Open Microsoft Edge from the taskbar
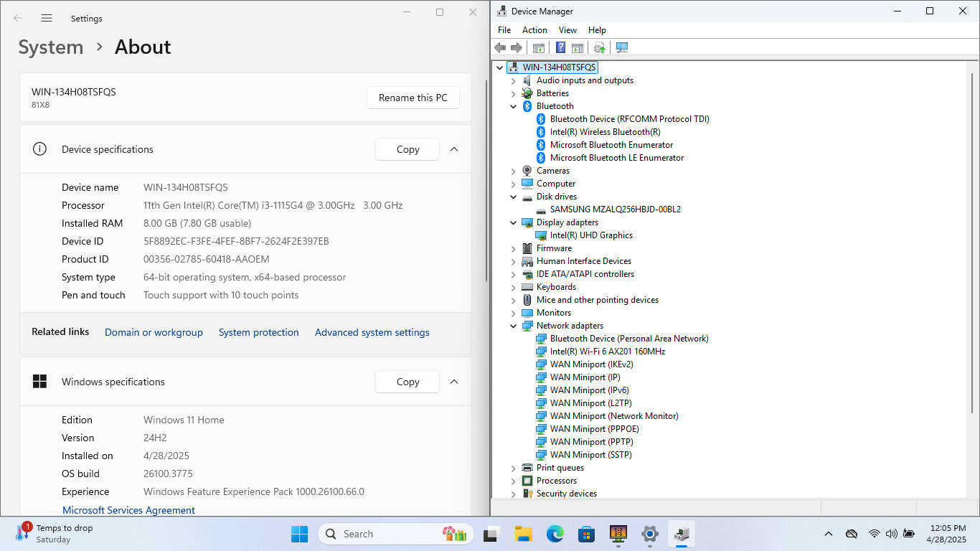The height and width of the screenshot is (551, 980). tap(555, 534)
